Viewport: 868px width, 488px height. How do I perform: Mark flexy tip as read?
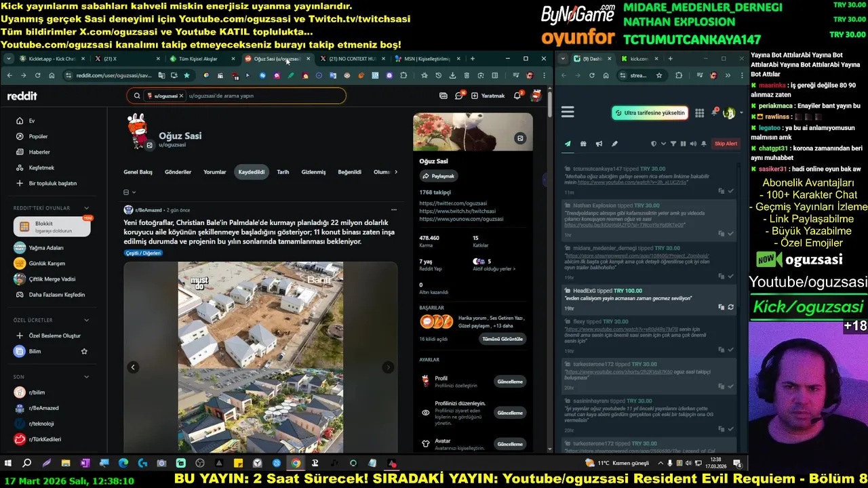pyautogui.click(x=730, y=350)
